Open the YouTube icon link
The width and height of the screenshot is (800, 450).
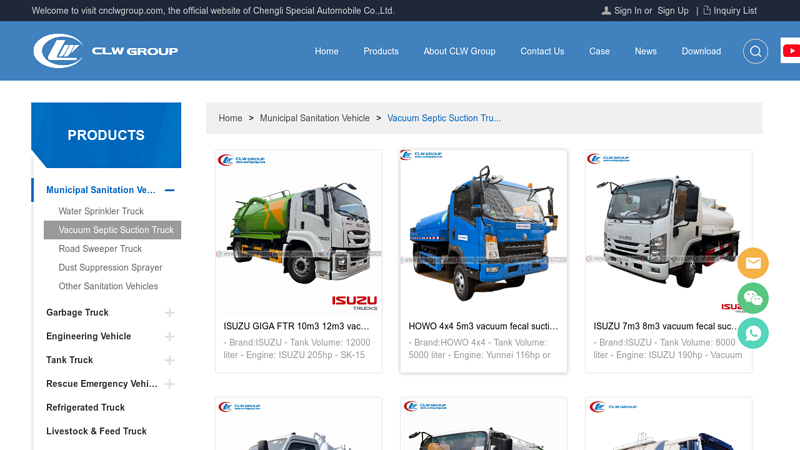(x=791, y=51)
